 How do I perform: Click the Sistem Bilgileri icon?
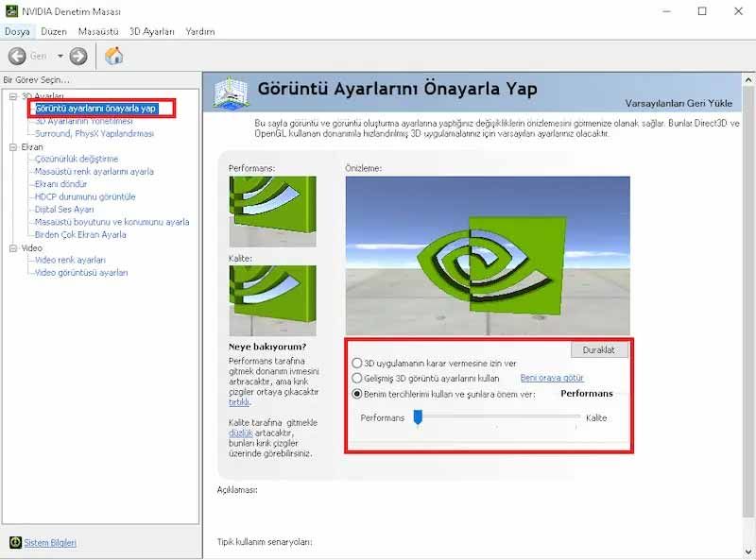[15, 542]
